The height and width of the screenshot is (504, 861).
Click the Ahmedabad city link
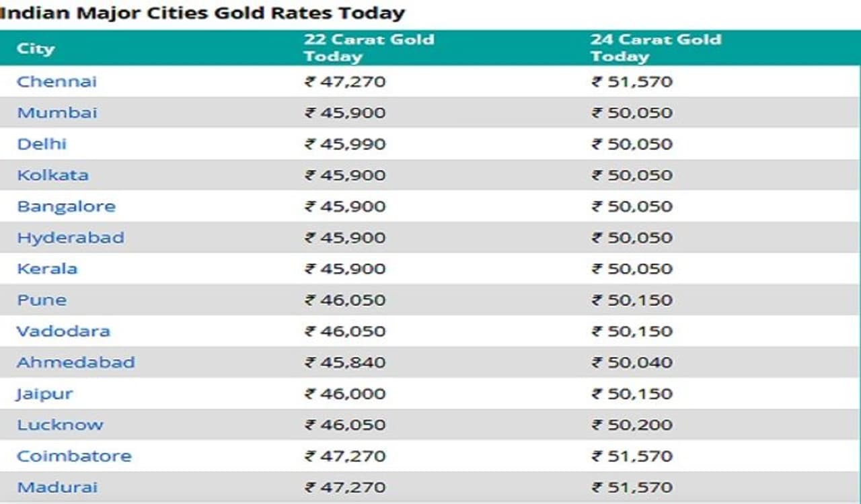point(75,362)
